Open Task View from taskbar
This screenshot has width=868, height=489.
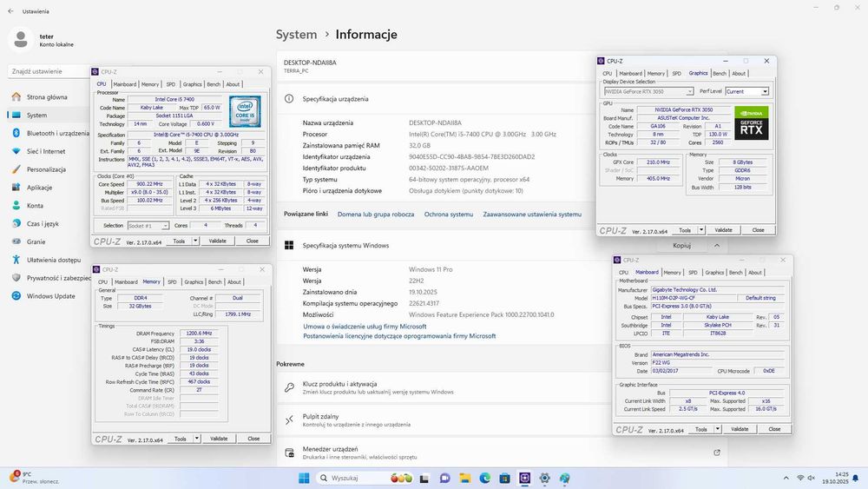point(424,478)
